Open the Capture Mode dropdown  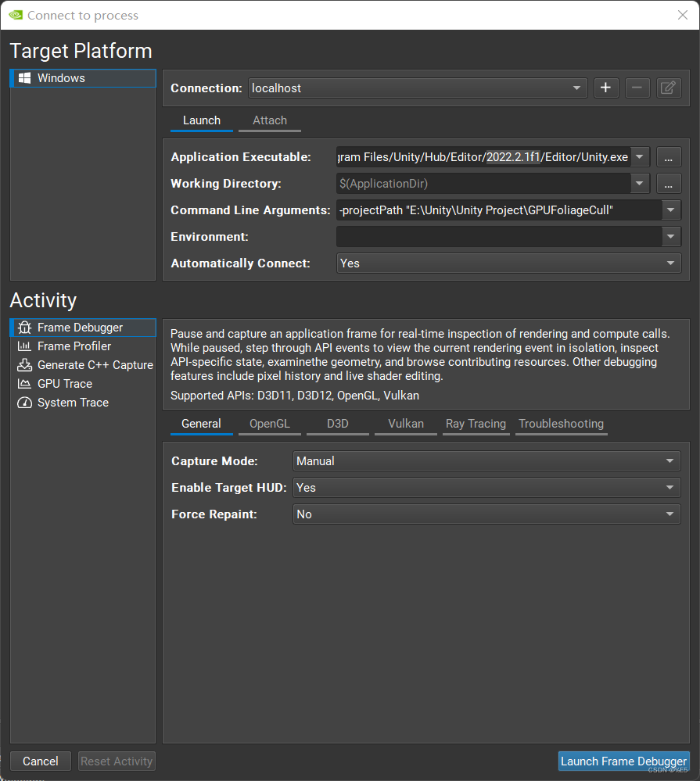[x=486, y=460]
